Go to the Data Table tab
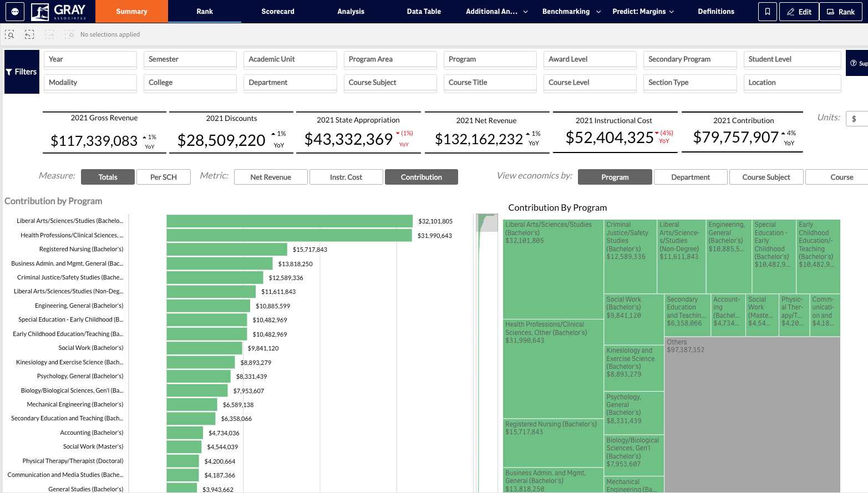The width and height of the screenshot is (868, 493). point(424,11)
